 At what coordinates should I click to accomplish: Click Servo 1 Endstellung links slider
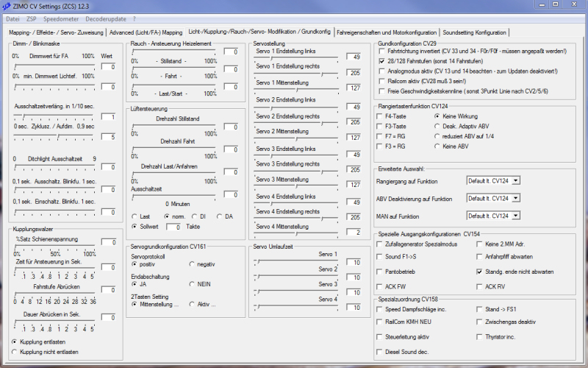point(296,57)
